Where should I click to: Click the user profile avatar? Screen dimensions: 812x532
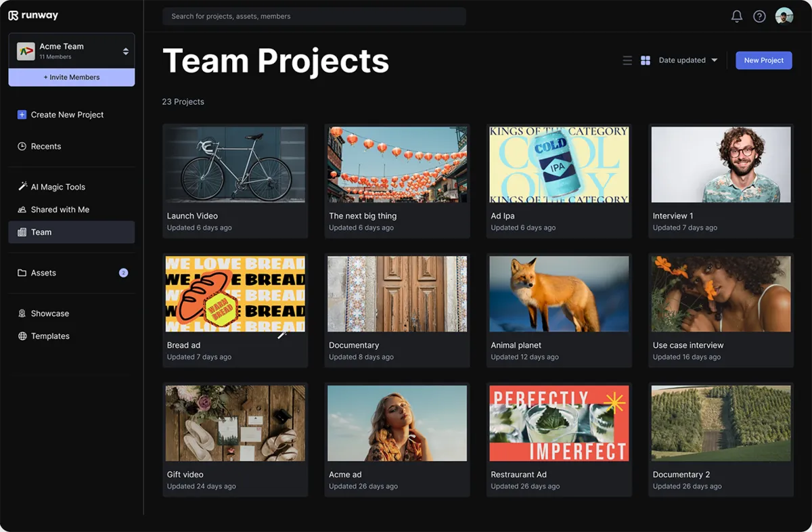784,16
